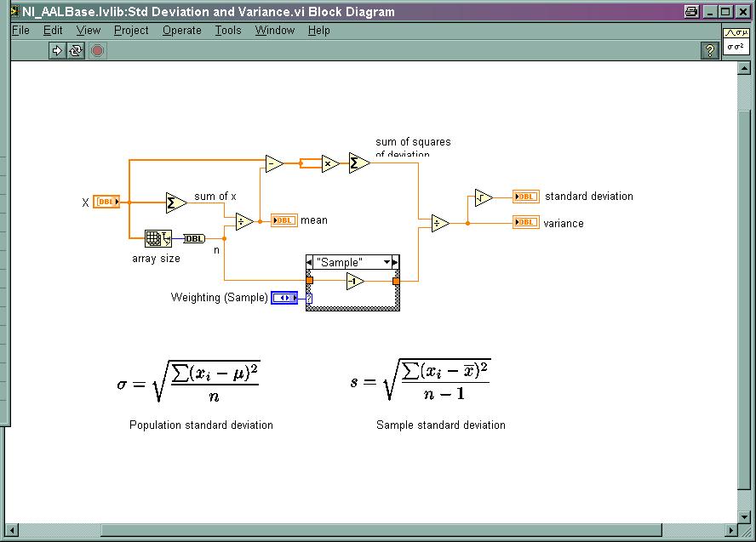
Task: Open the Window menu
Action: 275,31
